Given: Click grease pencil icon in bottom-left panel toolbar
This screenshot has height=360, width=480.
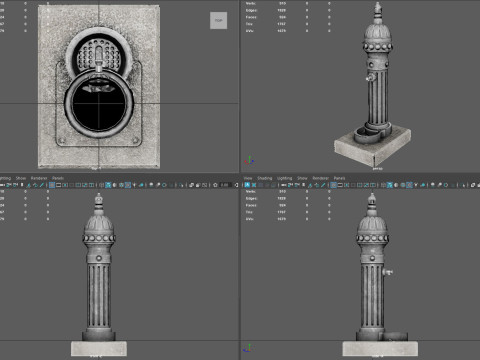Looking at the screenshot, I should (x=42, y=185).
